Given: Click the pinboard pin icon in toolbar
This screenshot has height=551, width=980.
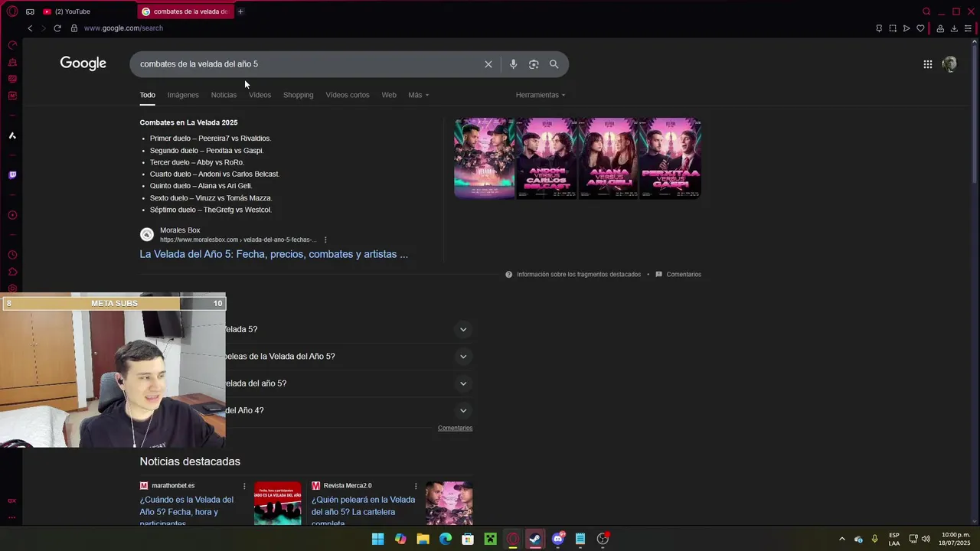Looking at the screenshot, I should tap(879, 28).
